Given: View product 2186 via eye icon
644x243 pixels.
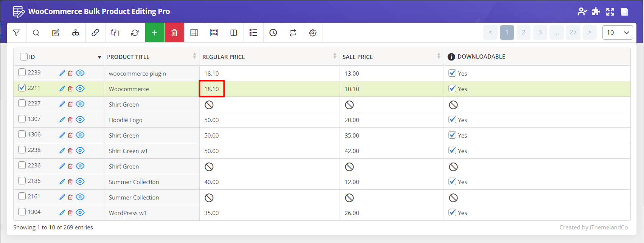Looking at the screenshot, I should (80, 181).
